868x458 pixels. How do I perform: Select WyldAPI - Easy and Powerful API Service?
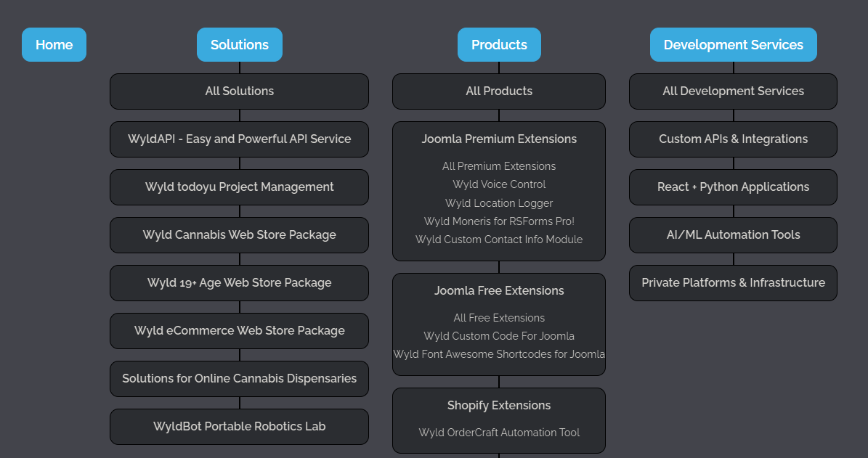239,139
